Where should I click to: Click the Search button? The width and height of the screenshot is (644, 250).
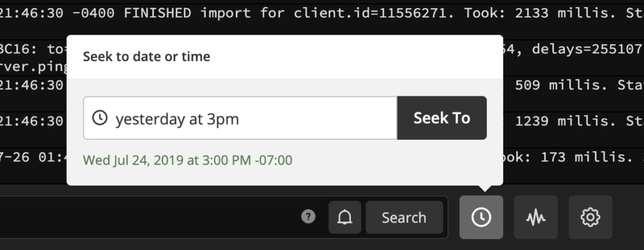tap(404, 217)
